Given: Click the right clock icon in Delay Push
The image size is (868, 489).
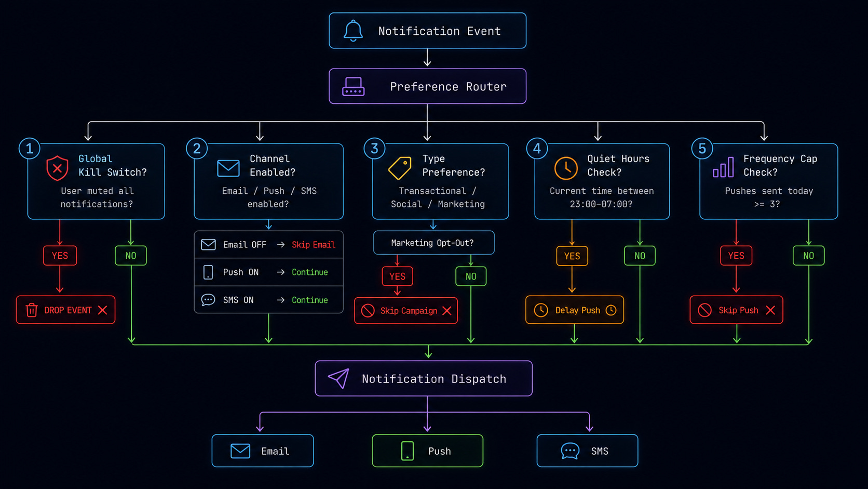Looking at the screenshot, I should point(612,310).
